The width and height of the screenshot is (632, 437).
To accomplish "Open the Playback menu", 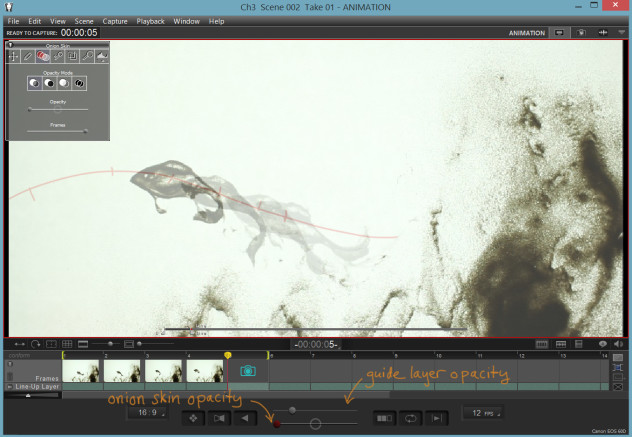I will pyautogui.click(x=150, y=21).
